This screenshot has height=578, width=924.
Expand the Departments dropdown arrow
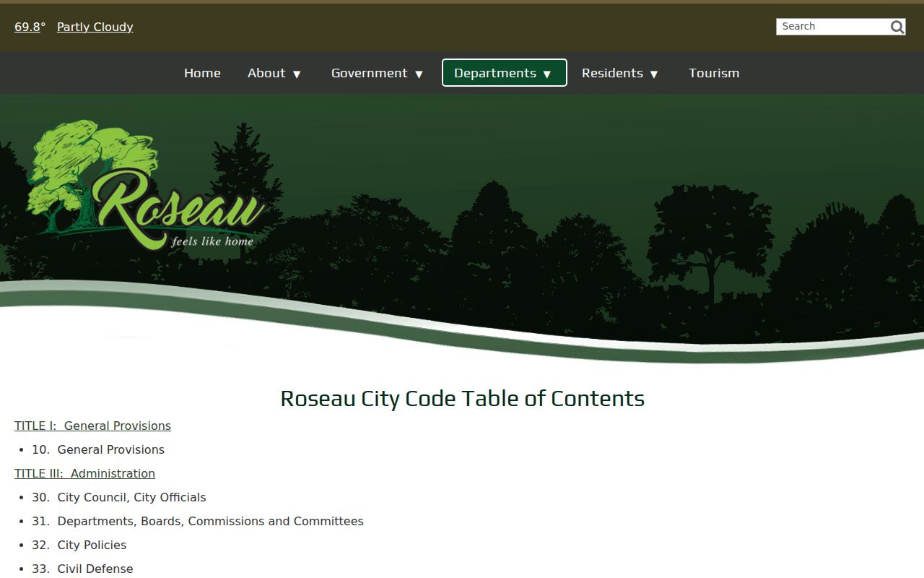(x=547, y=74)
